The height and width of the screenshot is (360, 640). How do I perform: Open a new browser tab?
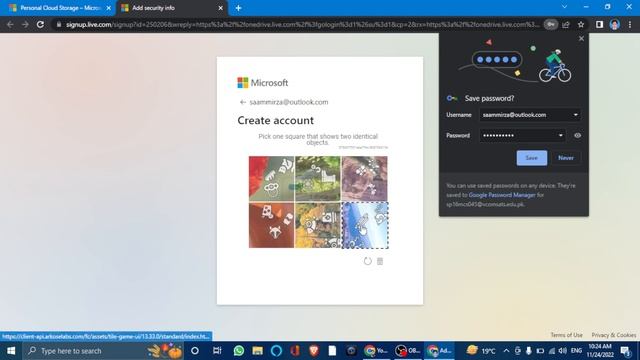pos(238,8)
